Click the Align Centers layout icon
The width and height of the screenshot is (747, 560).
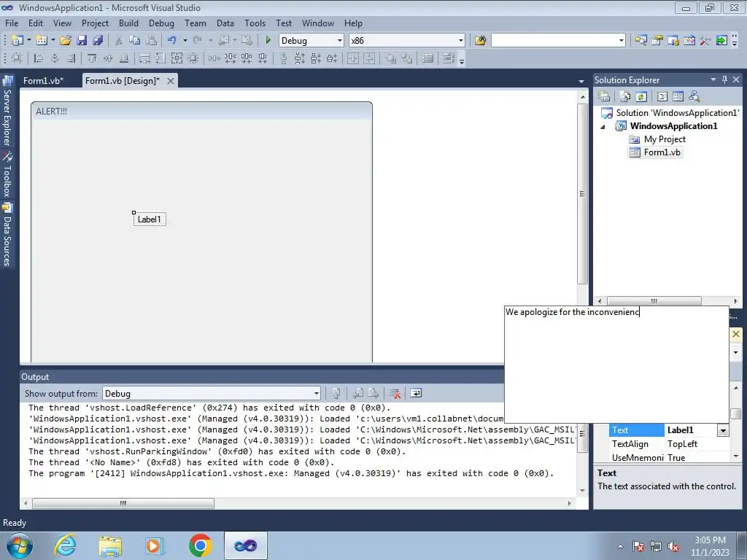(55, 58)
